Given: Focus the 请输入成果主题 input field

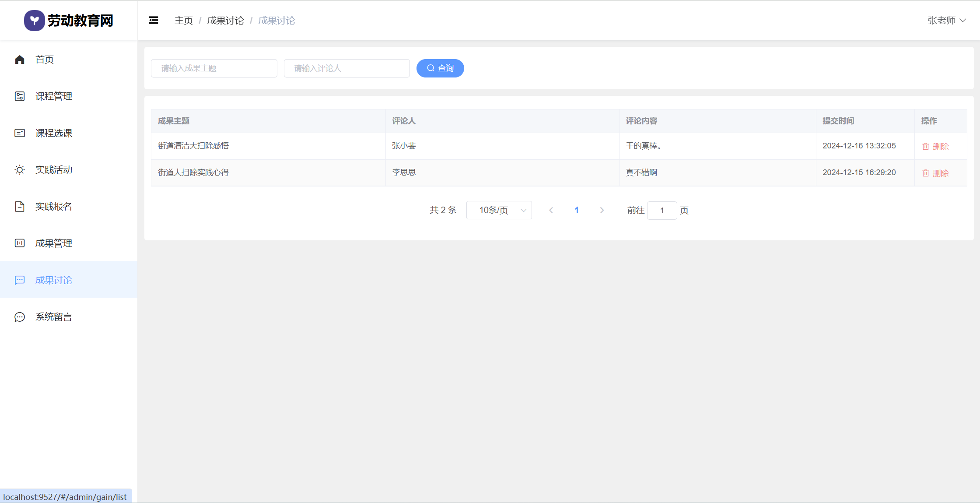Looking at the screenshot, I should click(x=214, y=68).
